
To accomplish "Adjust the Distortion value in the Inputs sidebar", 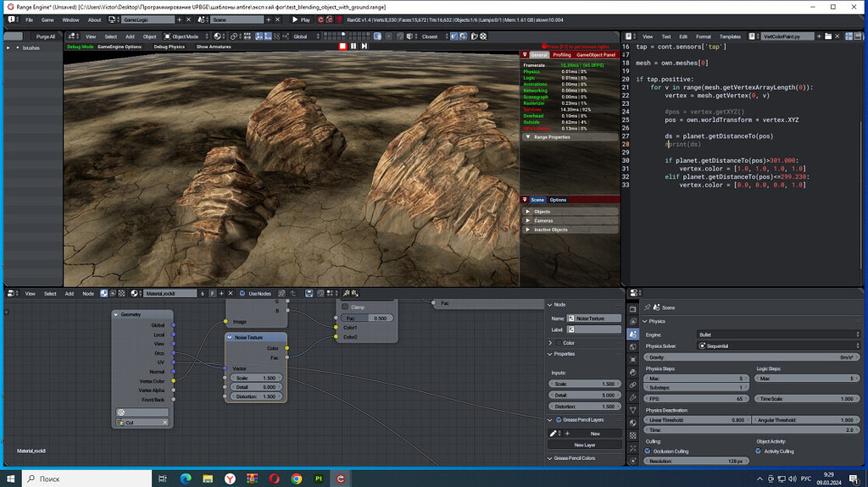I will click(584, 407).
